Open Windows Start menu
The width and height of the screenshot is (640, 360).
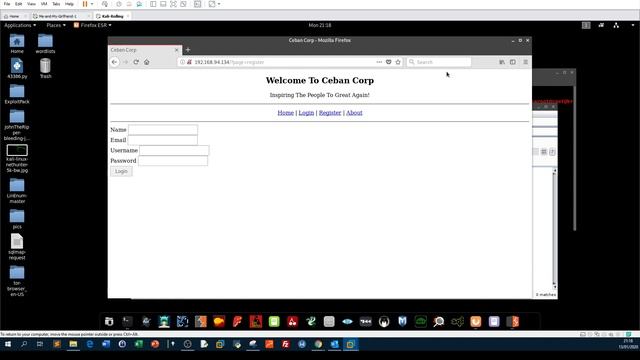coord(8,344)
